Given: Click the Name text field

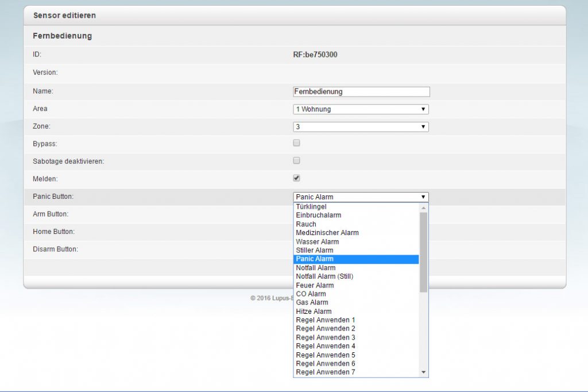Looking at the screenshot, I should coord(361,91).
